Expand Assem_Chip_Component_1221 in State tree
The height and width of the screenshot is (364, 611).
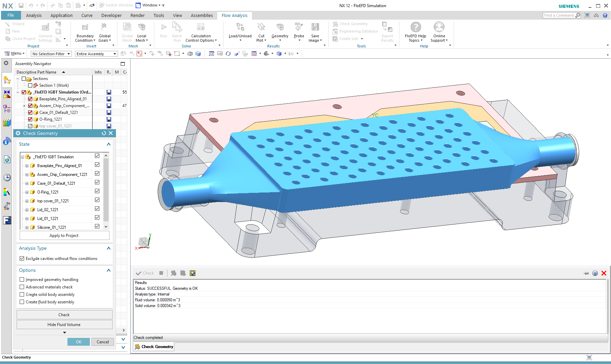pyautogui.click(x=27, y=175)
